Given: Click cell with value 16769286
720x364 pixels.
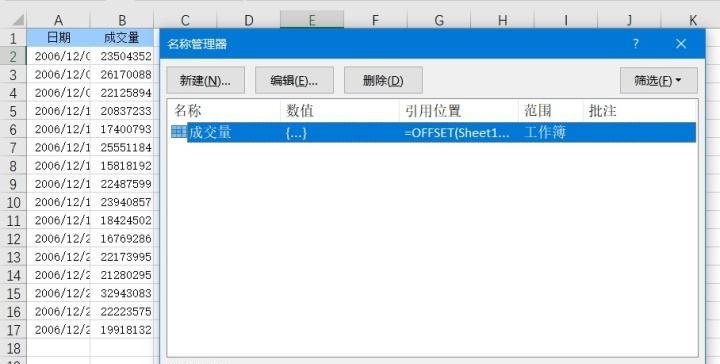Looking at the screenshot, I should [x=122, y=238].
